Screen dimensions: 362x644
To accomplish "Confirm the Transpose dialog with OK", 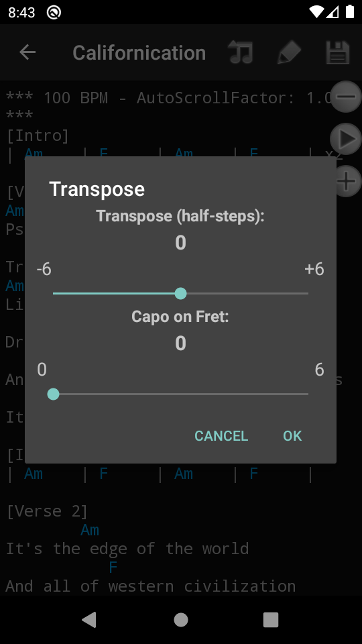I will (x=292, y=436).
